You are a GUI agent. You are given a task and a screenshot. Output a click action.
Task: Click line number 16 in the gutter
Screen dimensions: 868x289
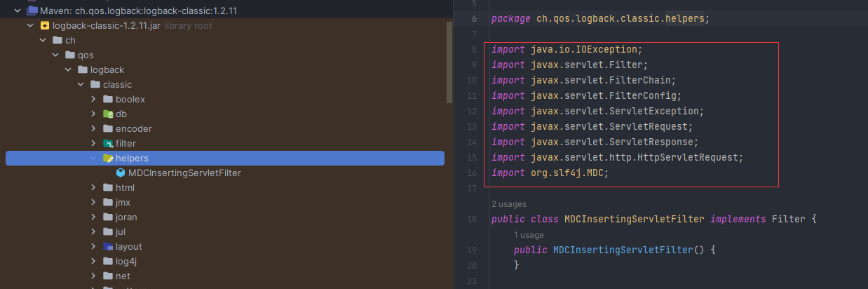(x=472, y=173)
